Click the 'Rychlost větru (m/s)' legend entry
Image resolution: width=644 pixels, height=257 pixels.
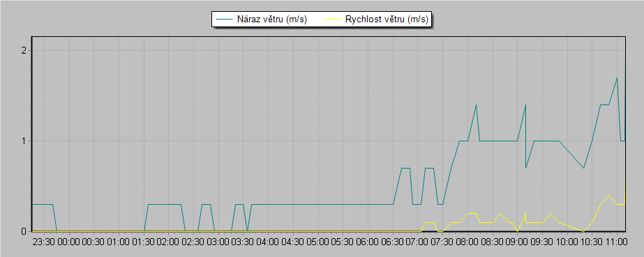376,20
